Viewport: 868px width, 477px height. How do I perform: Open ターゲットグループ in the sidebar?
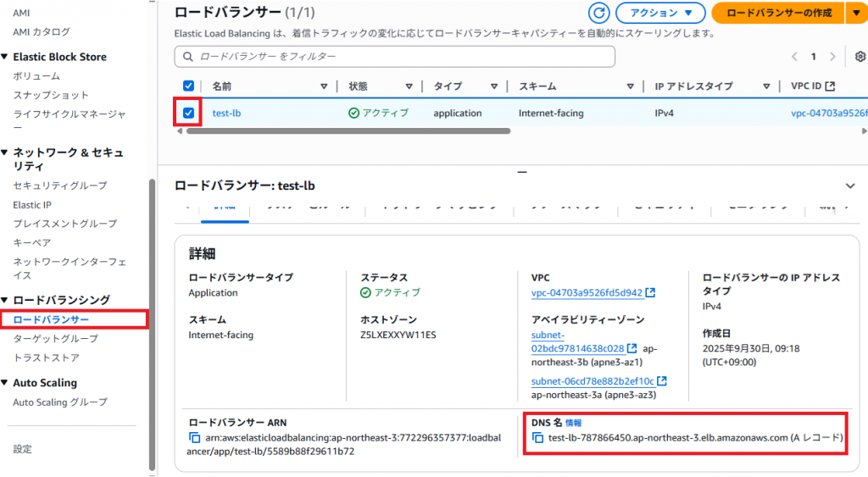pos(55,339)
